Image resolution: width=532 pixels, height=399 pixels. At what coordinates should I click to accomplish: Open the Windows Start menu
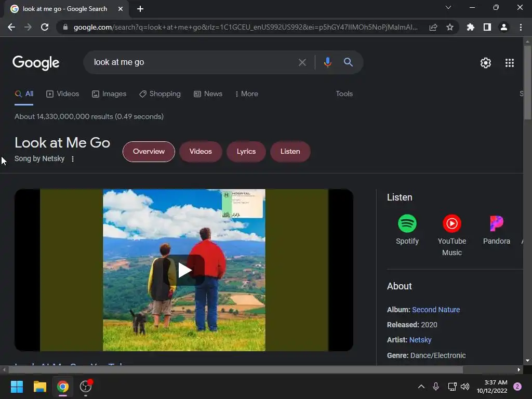[17, 387]
